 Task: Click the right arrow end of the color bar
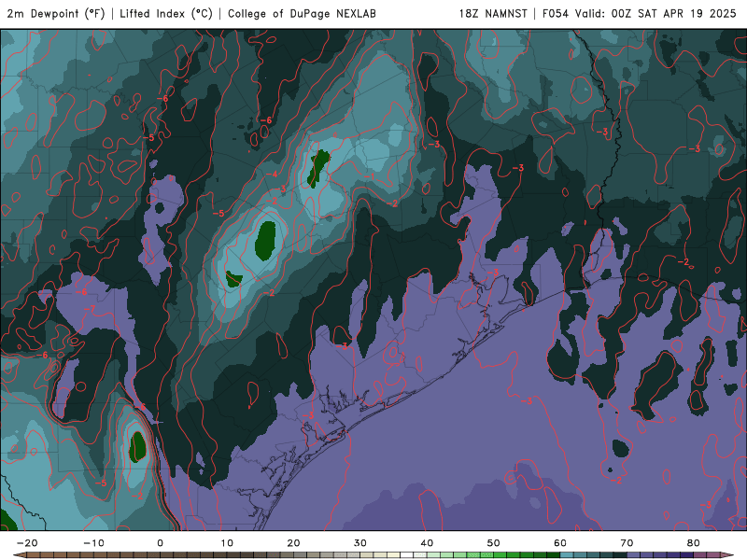coord(728,555)
